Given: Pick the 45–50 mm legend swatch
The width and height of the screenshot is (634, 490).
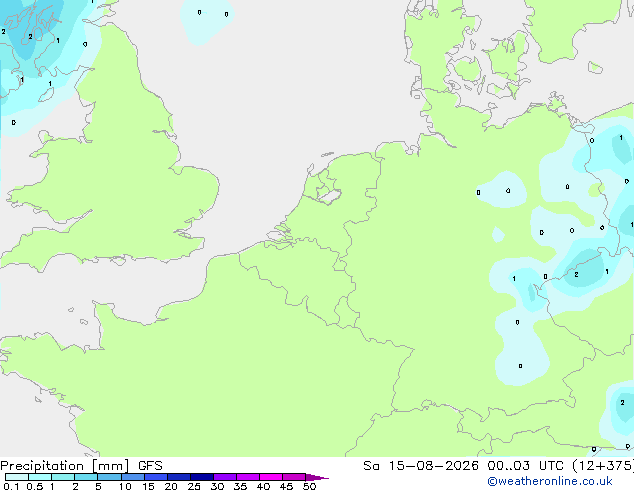Looking at the screenshot, I should tap(294, 477).
